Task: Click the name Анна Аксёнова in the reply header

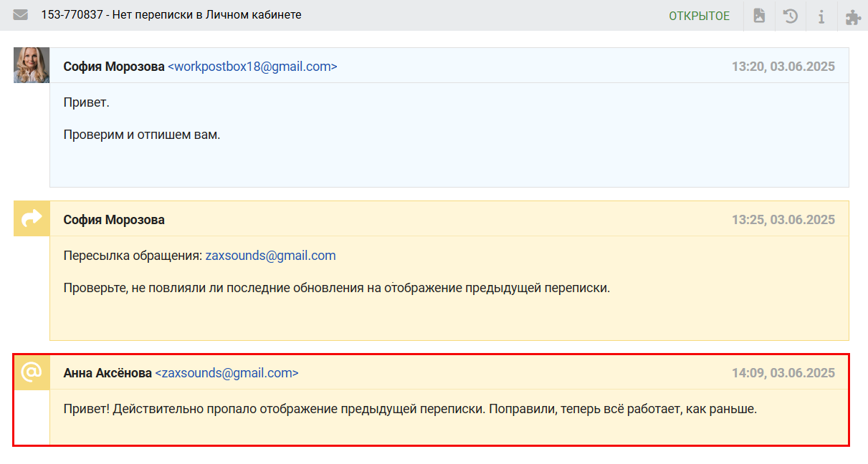Action: pyautogui.click(x=108, y=373)
